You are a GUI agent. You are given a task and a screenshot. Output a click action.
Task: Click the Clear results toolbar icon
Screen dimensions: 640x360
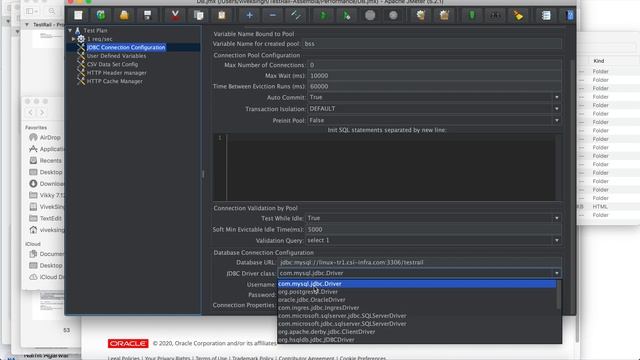[x=421, y=16]
